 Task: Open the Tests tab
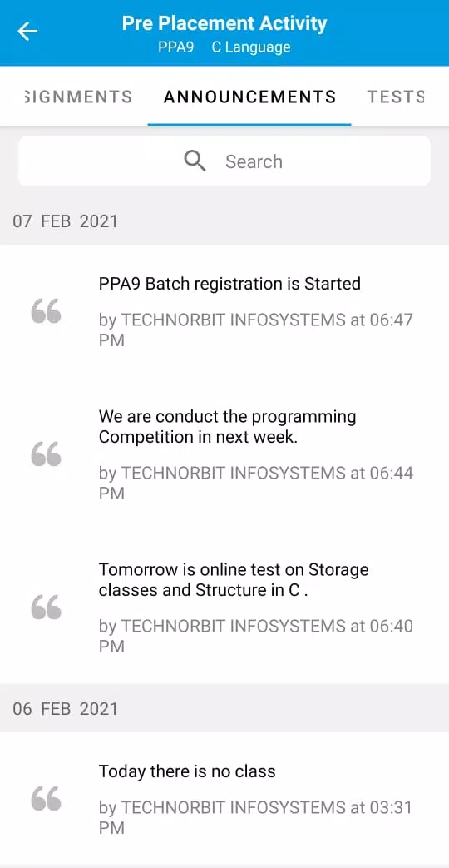pos(396,97)
